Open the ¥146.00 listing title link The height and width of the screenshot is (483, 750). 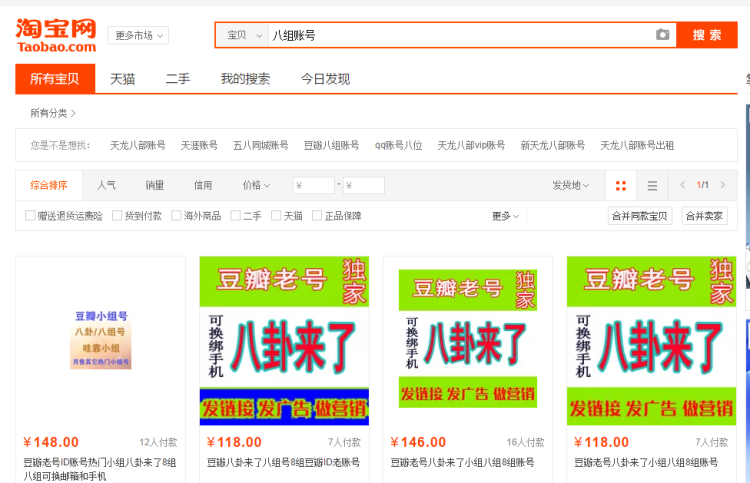462,462
